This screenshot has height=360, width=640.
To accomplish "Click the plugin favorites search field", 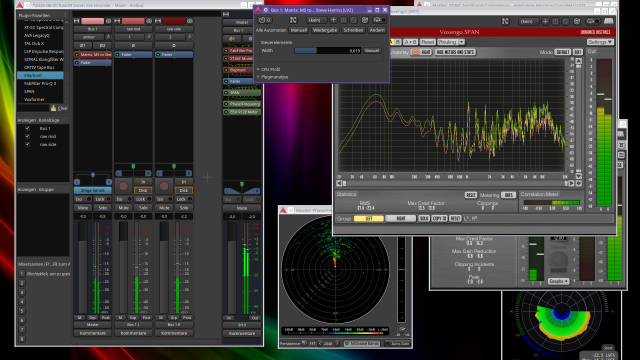I will [33, 108].
